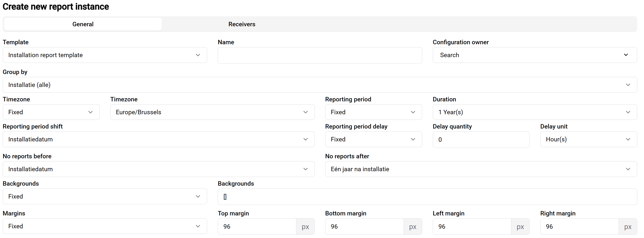Expand the Duration 1 Year(s) dropdown
This screenshot has height=238, width=644.
click(x=534, y=112)
